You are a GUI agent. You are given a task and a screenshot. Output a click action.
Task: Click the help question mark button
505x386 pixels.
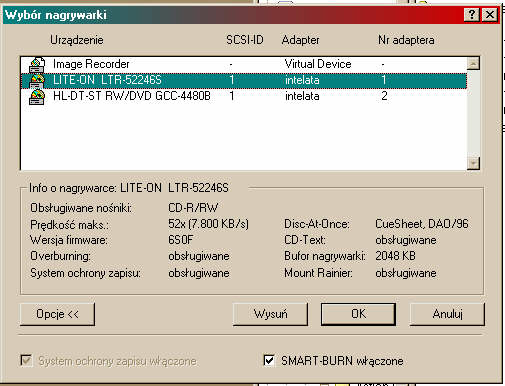(472, 15)
